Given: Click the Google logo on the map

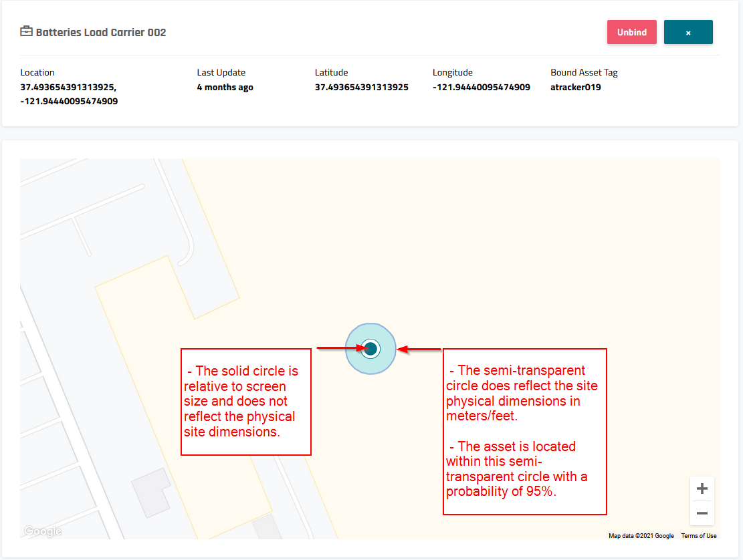Looking at the screenshot, I should click(x=43, y=531).
